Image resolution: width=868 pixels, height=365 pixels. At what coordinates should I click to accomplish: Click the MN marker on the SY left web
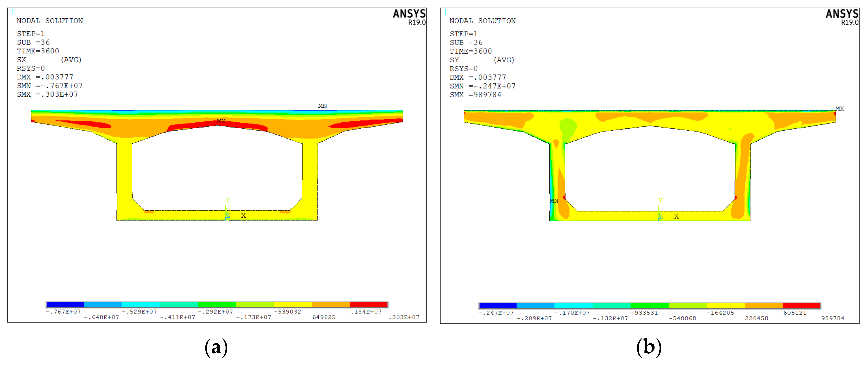pos(554,201)
